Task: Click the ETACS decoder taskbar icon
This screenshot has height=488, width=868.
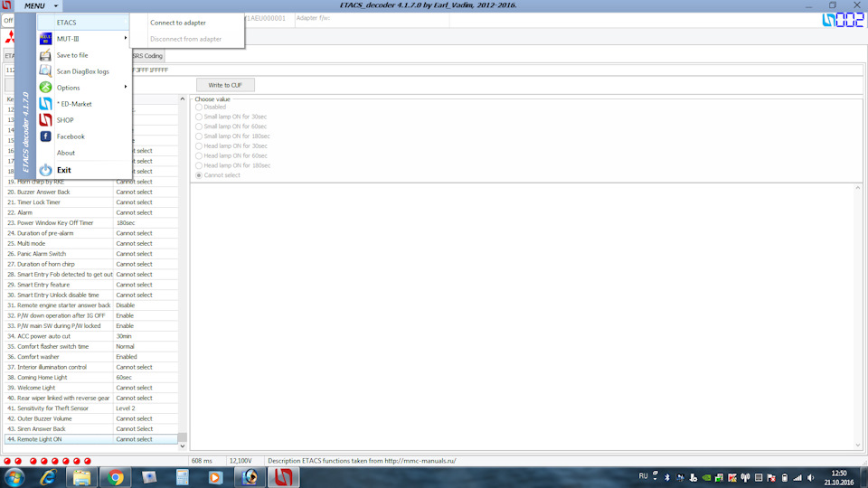Action: tap(283, 477)
